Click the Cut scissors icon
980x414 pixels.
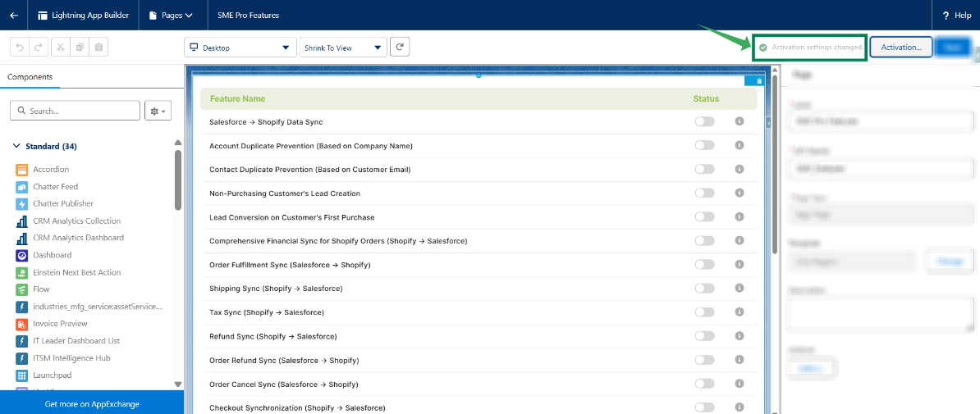pyautogui.click(x=61, y=47)
